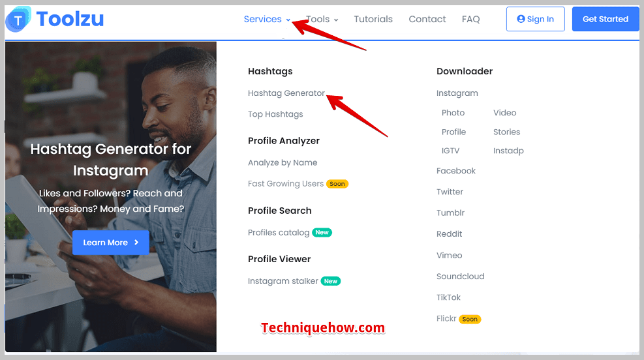
Task: Open the Twitter downloader
Action: pos(450,192)
